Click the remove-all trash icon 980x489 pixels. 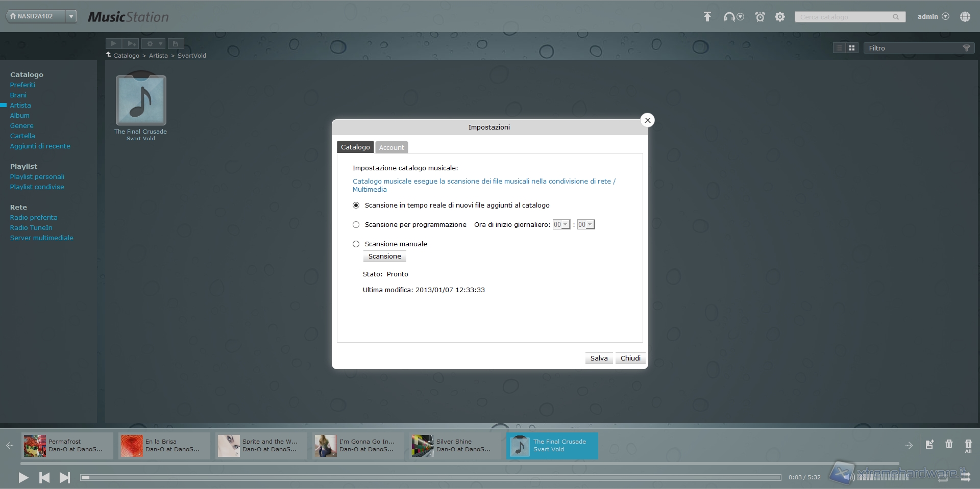coord(968,445)
